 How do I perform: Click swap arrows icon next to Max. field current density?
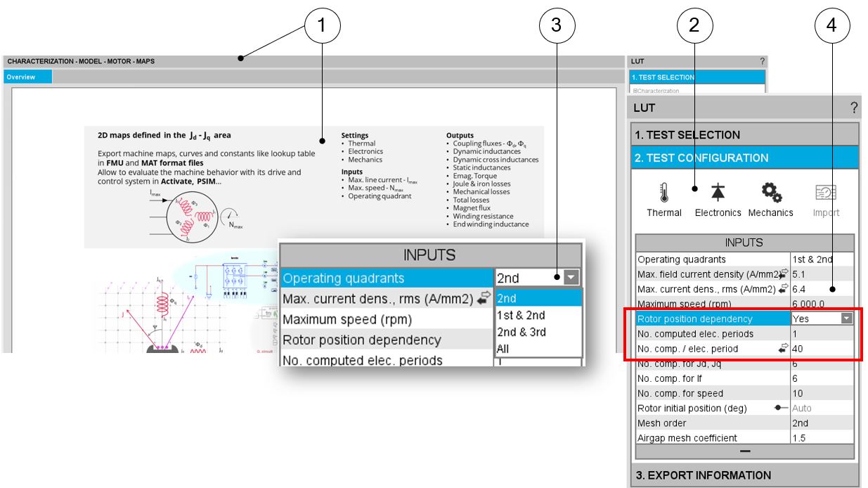[x=784, y=274]
